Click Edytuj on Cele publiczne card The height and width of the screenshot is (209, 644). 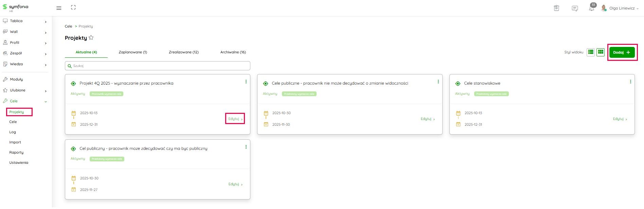427,119
